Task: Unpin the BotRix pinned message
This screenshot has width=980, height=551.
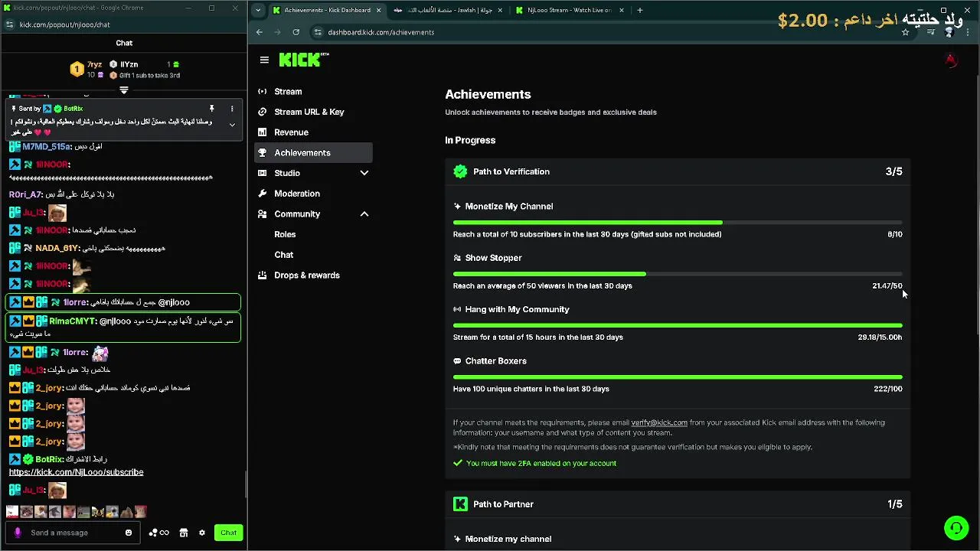Action: pyautogui.click(x=212, y=109)
